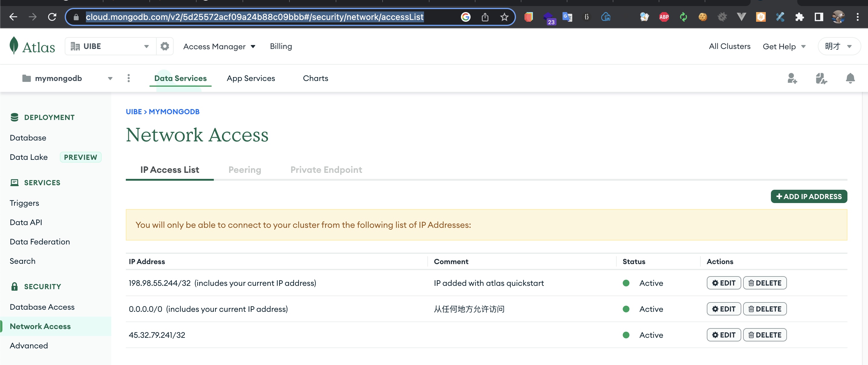Bookmark page with the star icon

tap(504, 17)
